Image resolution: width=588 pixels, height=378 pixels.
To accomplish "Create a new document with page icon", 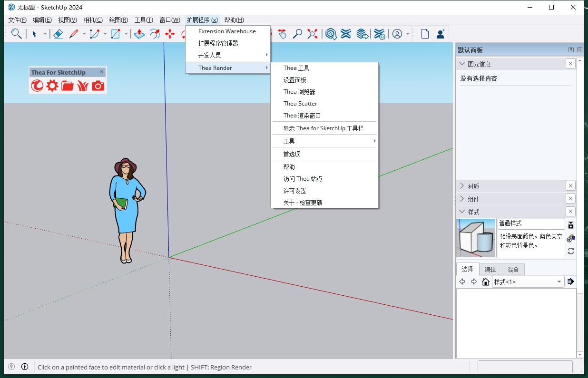I will pyautogui.click(x=425, y=34).
